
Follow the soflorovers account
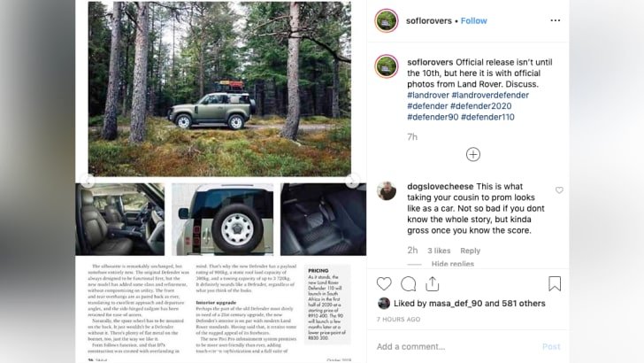(473, 20)
